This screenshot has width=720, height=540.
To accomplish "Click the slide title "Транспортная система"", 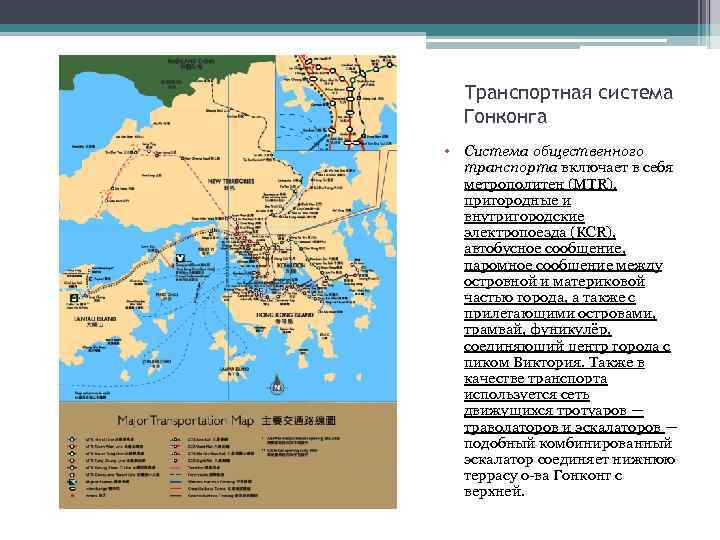I will click(x=568, y=93).
